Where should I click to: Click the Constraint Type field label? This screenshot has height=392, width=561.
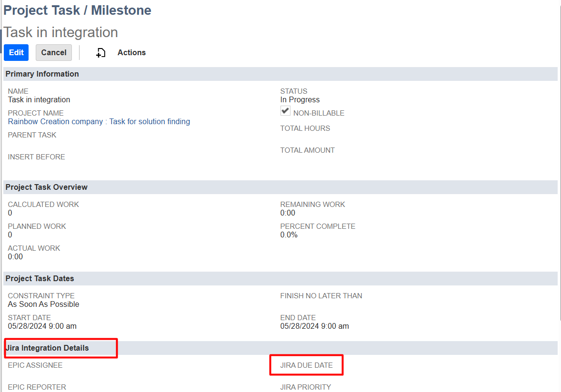coord(41,296)
